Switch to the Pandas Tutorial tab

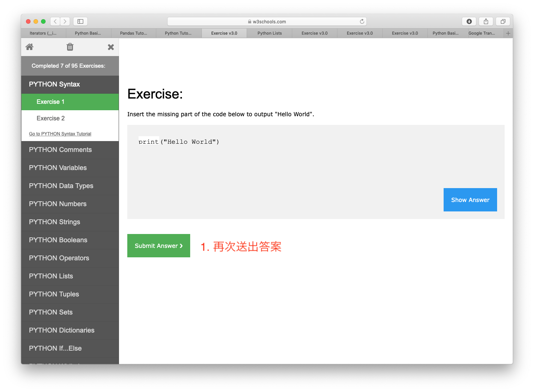pos(134,33)
